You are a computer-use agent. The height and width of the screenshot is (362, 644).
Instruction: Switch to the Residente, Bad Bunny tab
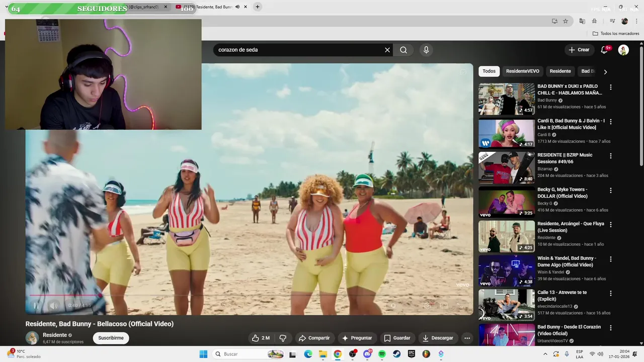pyautogui.click(x=211, y=7)
